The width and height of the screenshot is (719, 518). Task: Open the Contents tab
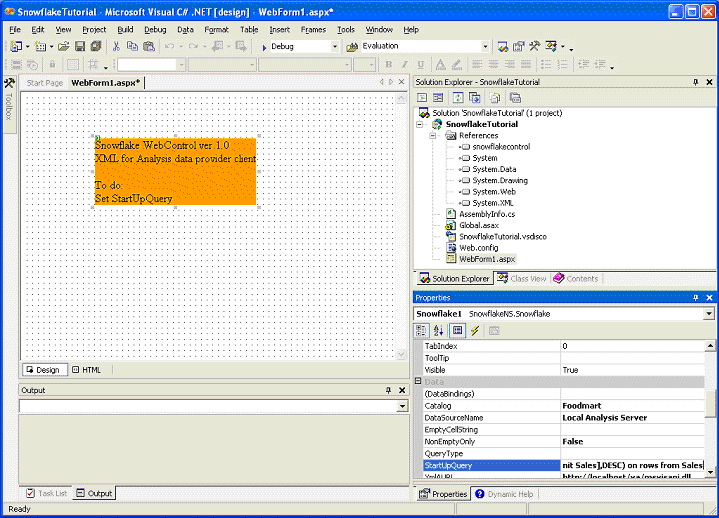coord(576,279)
